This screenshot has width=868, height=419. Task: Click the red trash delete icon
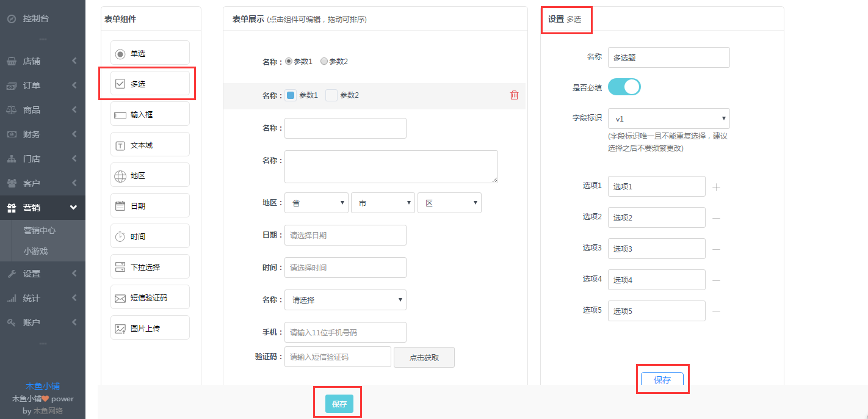(x=514, y=95)
